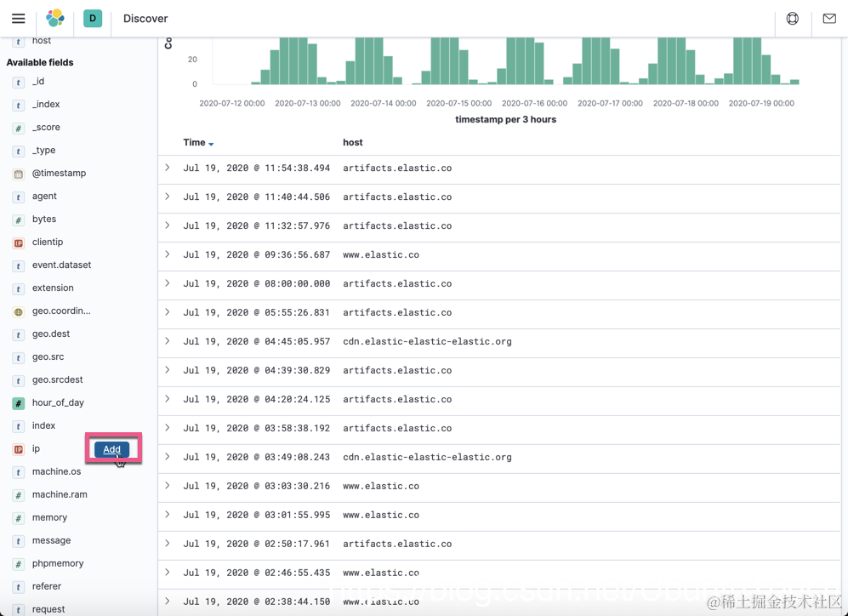Expand the 11:54:38.494 document row

click(x=167, y=168)
